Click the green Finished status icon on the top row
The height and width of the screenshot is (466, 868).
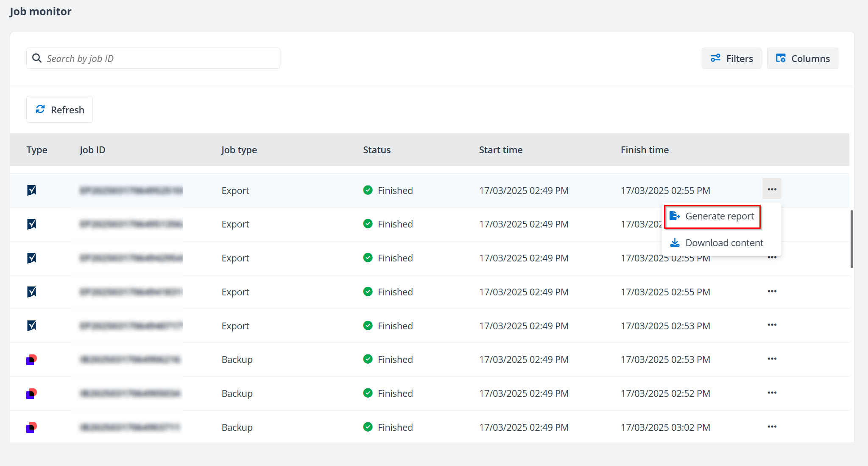point(367,190)
